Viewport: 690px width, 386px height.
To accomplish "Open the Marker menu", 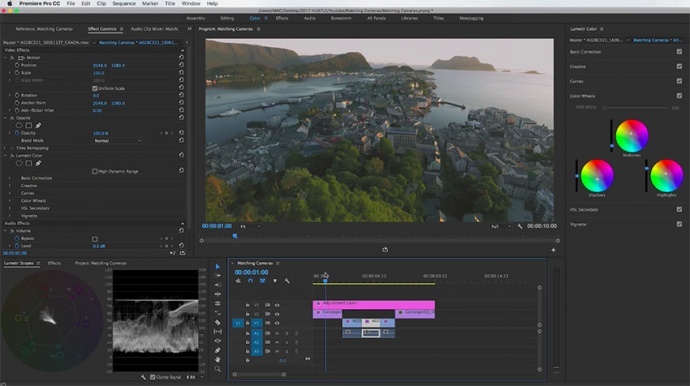I will [150, 4].
